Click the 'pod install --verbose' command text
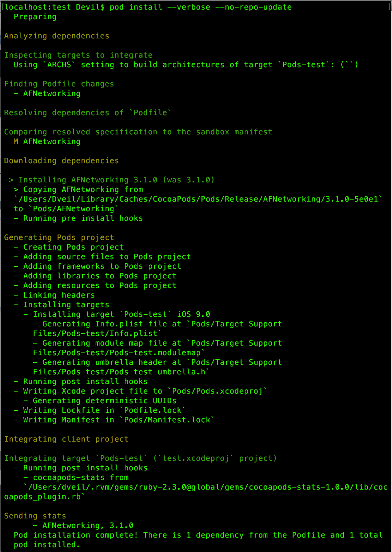 point(160,7)
